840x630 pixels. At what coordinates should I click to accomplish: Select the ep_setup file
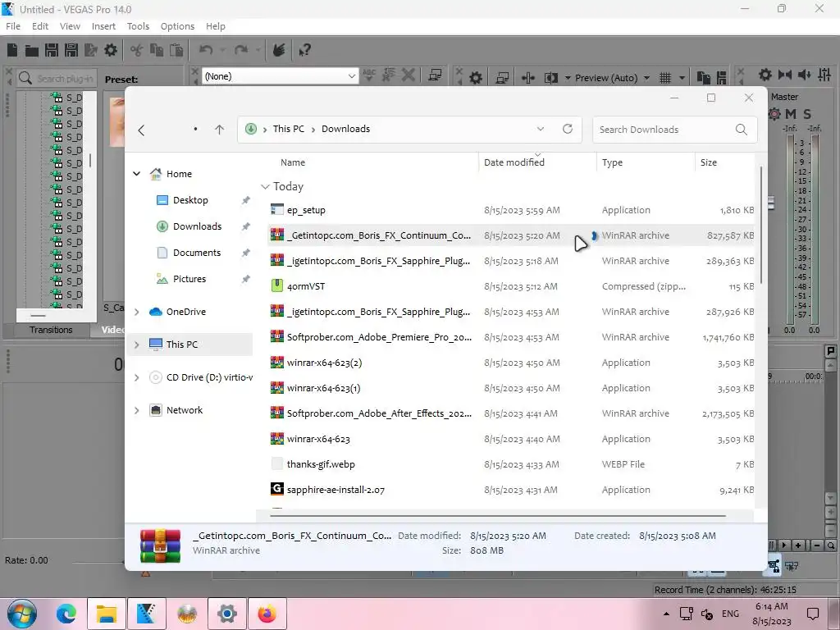512,210
